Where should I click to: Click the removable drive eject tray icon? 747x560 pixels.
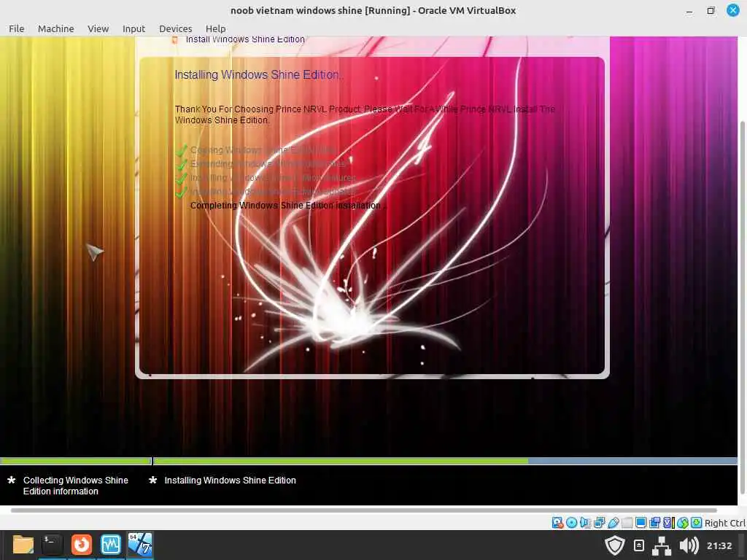(639, 545)
